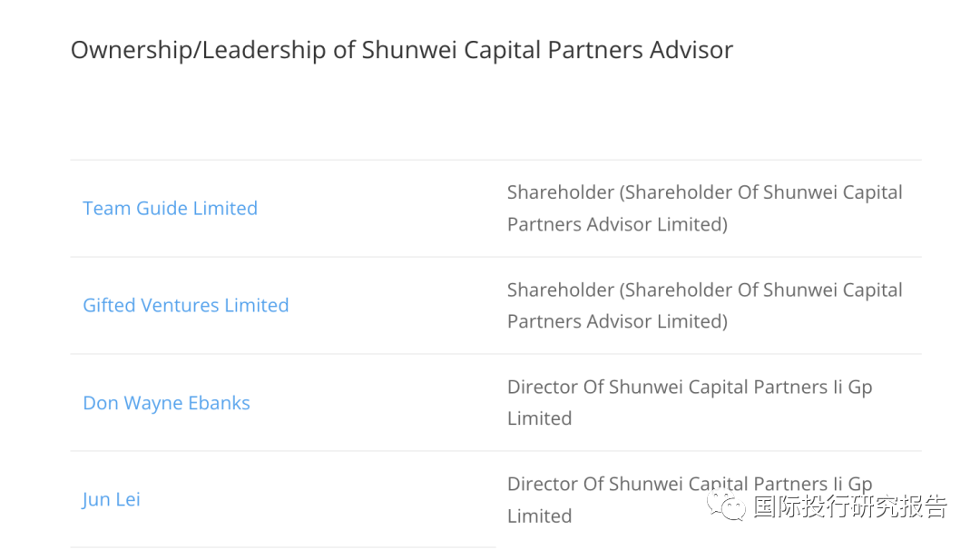Select the Gifted Ventures Limited table row
980x550 pixels.
click(495, 306)
